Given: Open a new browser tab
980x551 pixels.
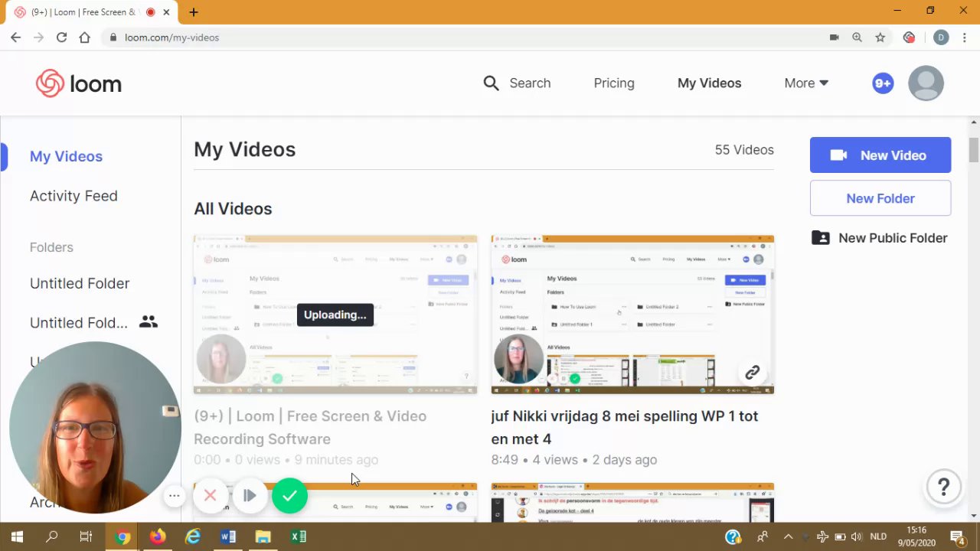Looking at the screenshot, I should (194, 12).
